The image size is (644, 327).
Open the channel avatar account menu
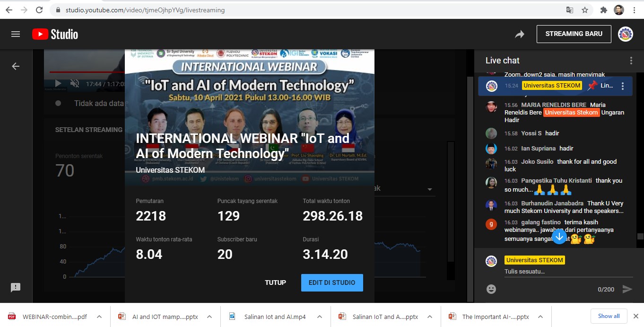626,34
